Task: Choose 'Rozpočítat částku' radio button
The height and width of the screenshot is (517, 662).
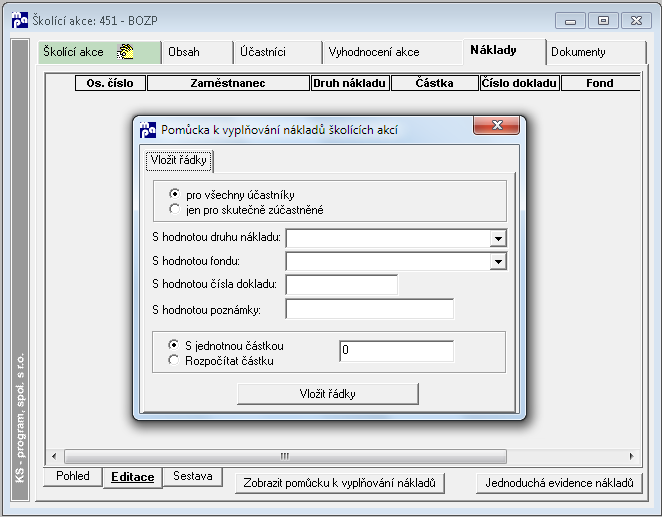Action: 173,360
